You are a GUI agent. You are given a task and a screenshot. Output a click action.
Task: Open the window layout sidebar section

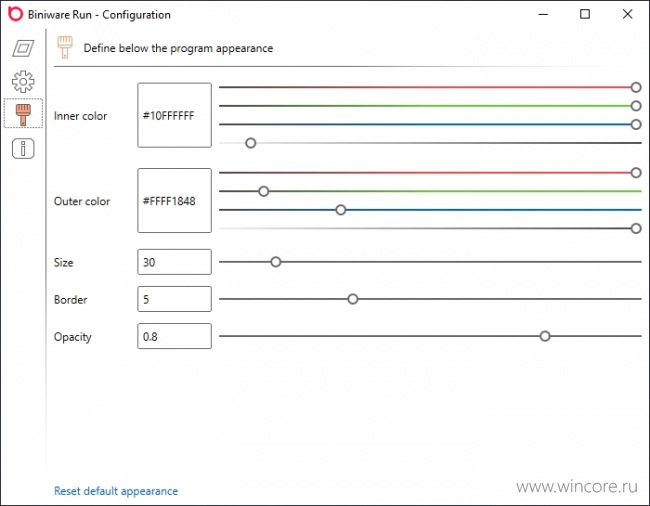(x=23, y=48)
